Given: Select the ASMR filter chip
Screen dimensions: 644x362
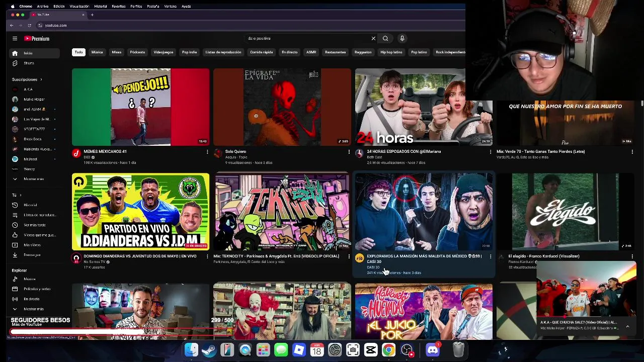Looking at the screenshot, I should click(x=311, y=52).
